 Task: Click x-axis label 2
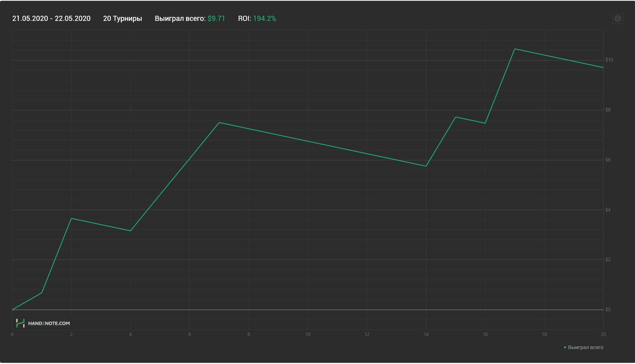[x=71, y=334]
